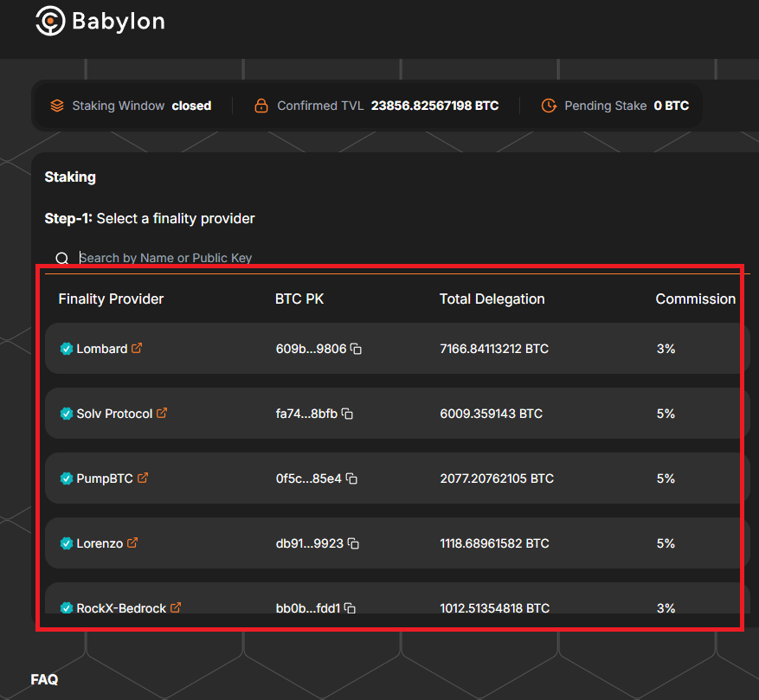Select RockX-Bedrock finality provider name

point(121,608)
